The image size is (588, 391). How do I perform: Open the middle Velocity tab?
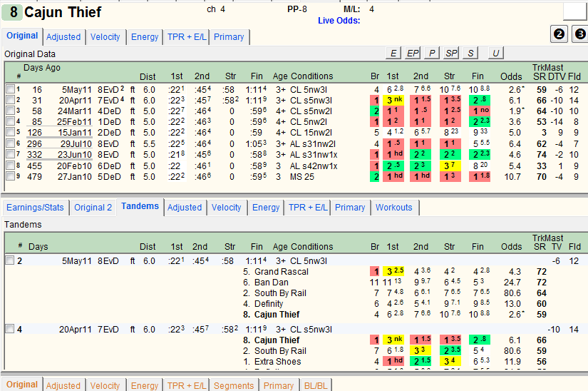[226, 207]
